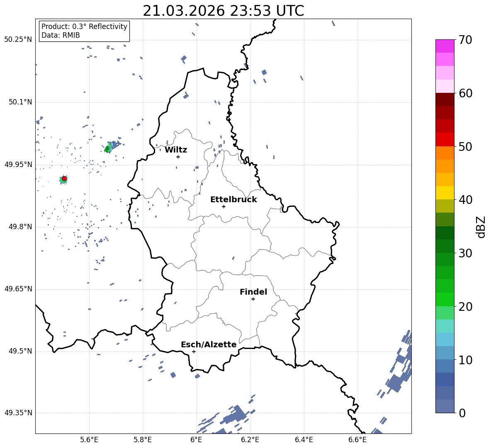Click the dark maroon swatch below 60
Image resolution: width=491 pixels, height=448 pixels.
pyautogui.click(x=445, y=99)
